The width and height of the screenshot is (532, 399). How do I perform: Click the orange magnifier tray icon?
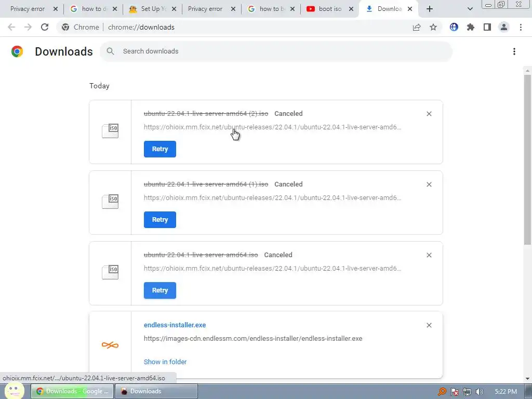tap(442, 392)
